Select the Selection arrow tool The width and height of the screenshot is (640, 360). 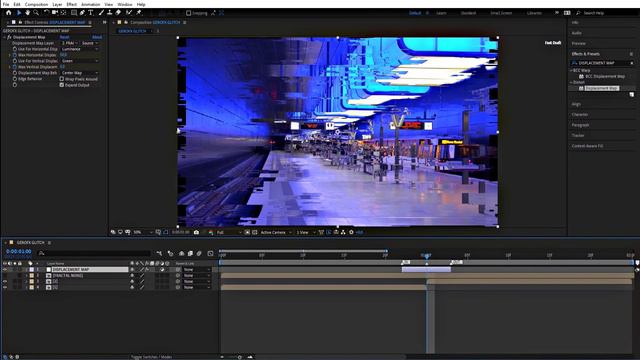tap(19, 13)
